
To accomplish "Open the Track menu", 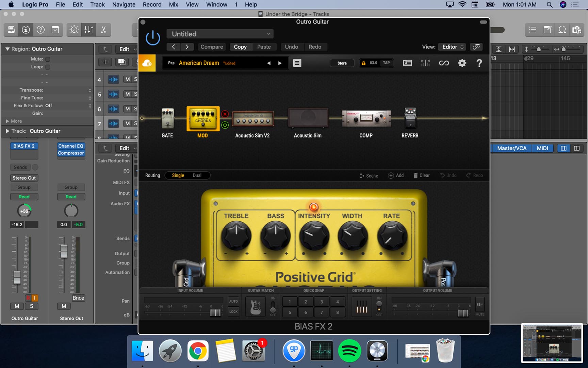I will 97,4.
